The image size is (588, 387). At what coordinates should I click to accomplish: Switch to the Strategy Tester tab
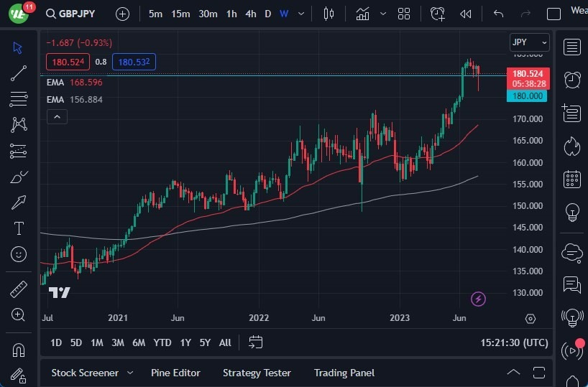click(257, 373)
